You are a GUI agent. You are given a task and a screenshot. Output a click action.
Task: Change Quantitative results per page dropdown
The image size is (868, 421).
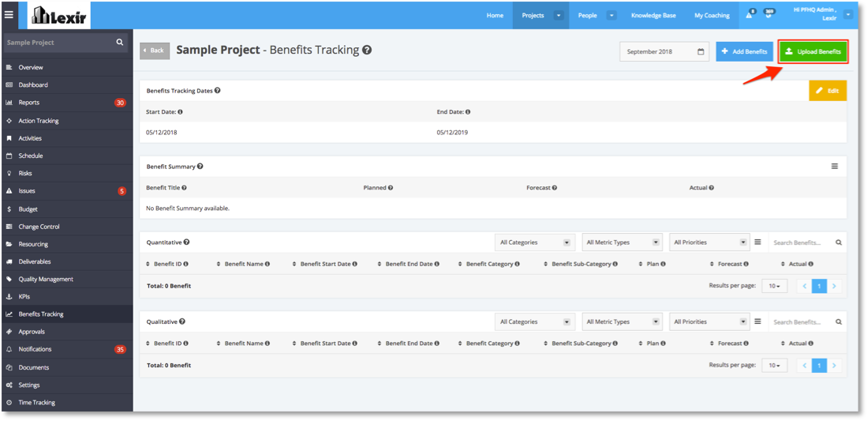click(x=774, y=287)
